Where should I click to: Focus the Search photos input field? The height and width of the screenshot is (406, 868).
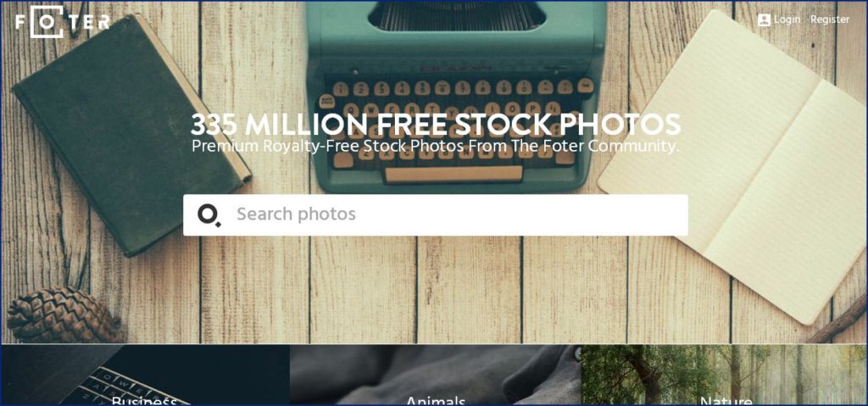tap(436, 215)
